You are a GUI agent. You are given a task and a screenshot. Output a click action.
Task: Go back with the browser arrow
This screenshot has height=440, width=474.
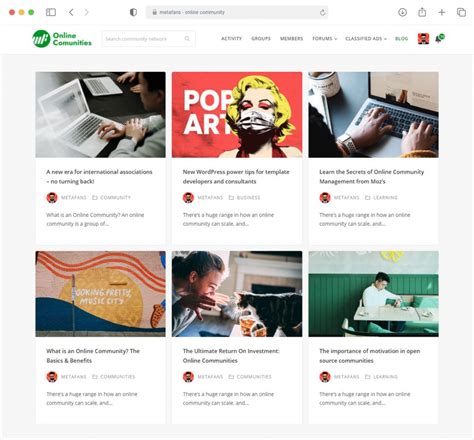tap(71, 12)
